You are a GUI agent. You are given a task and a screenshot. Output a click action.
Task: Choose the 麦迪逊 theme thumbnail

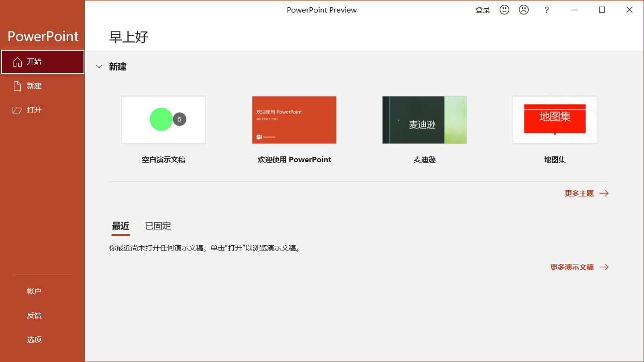(x=424, y=120)
